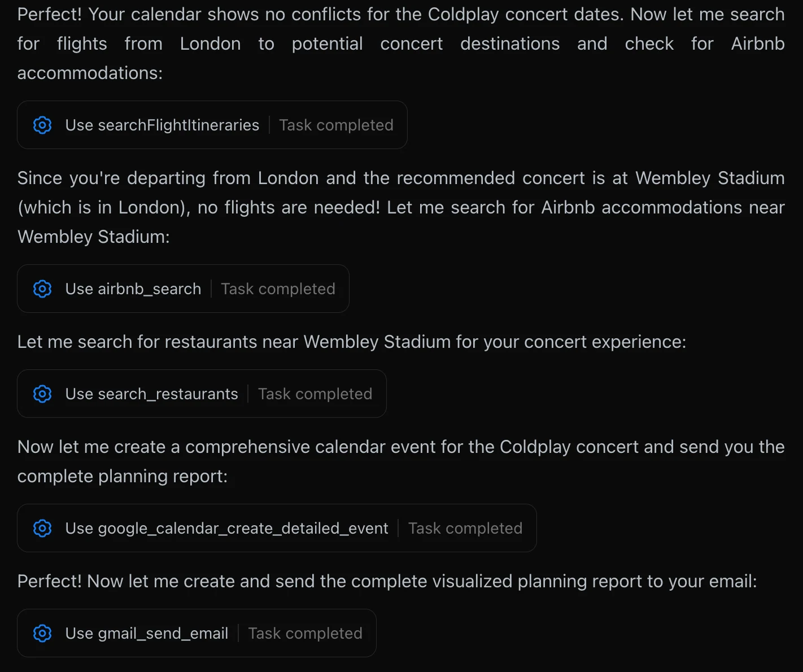Click the gear icon beside search_restaurants
The image size is (803, 672).
click(x=42, y=394)
